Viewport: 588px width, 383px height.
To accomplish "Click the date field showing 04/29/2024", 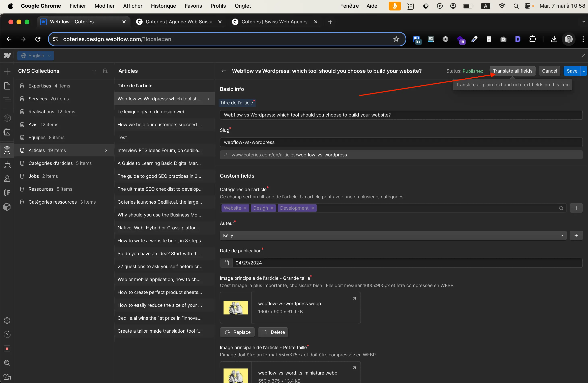I will [407, 263].
